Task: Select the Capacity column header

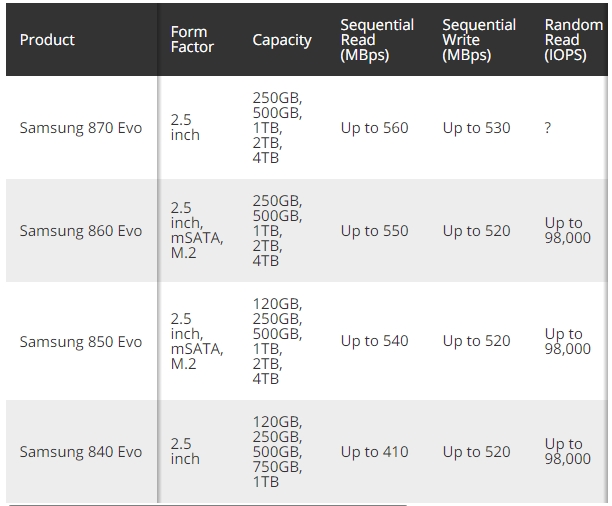Action: point(281,40)
